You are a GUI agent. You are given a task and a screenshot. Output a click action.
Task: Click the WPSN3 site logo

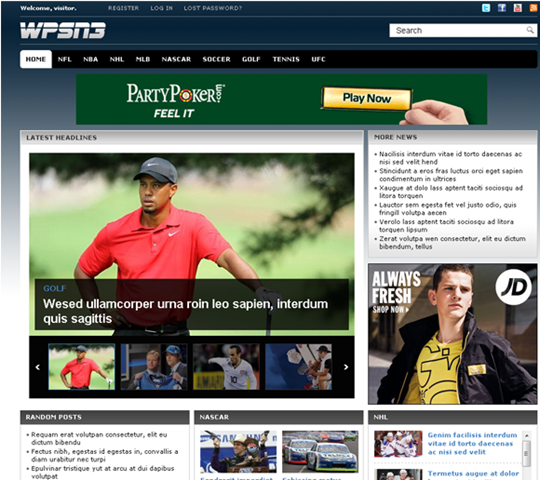(x=63, y=30)
